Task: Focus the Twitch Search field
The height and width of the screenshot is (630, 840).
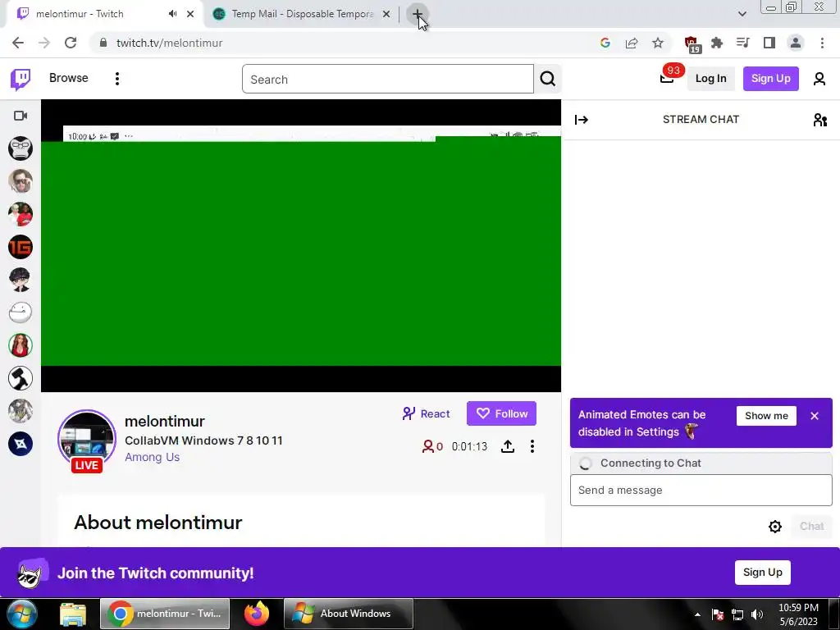Action: tap(388, 80)
